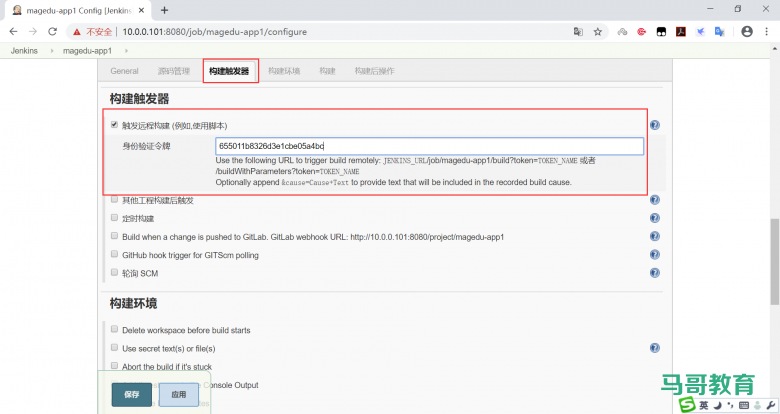The height and width of the screenshot is (414, 780).
Task: Click the page vertical scrollbar
Action: 775,262
